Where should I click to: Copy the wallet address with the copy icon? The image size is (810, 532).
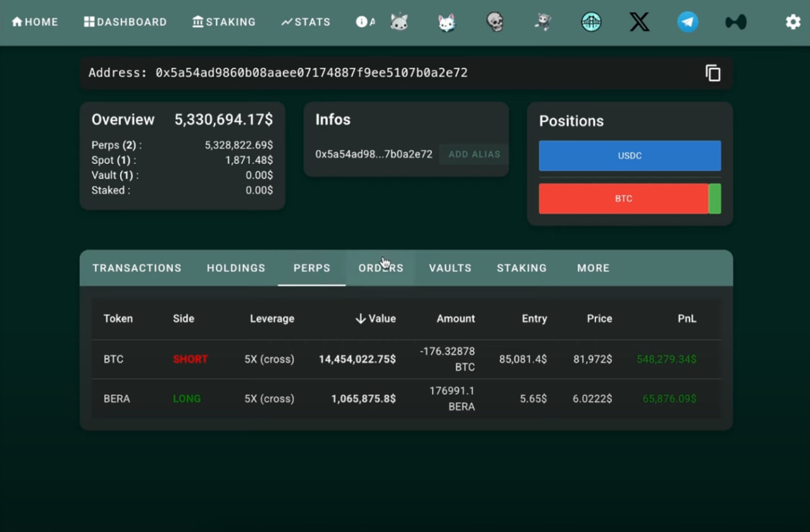(x=713, y=73)
